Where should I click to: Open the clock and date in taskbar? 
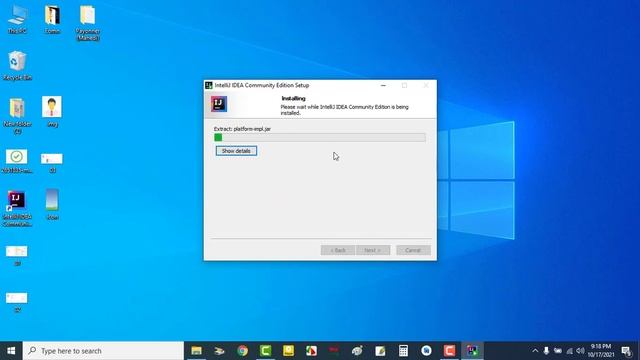click(x=601, y=351)
